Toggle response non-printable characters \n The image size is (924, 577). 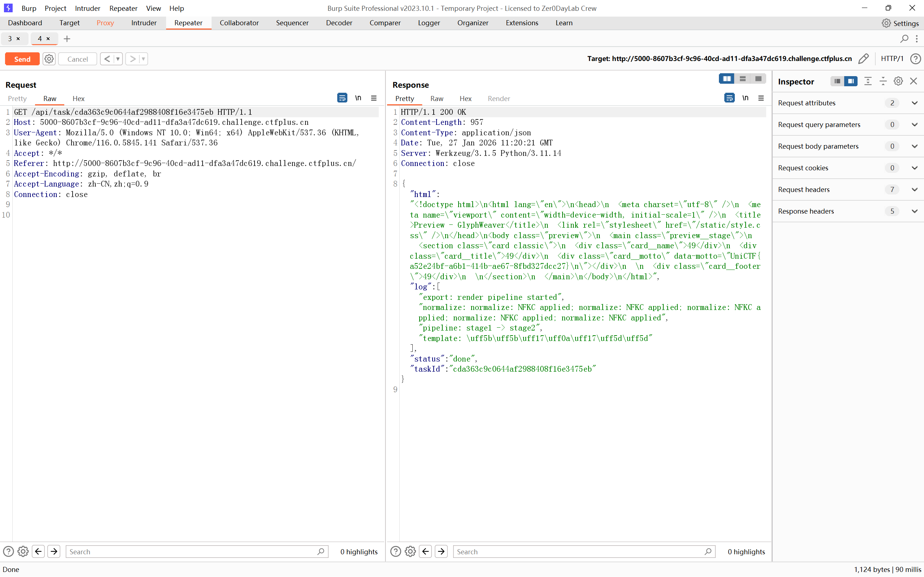pyautogui.click(x=745, y=98)
